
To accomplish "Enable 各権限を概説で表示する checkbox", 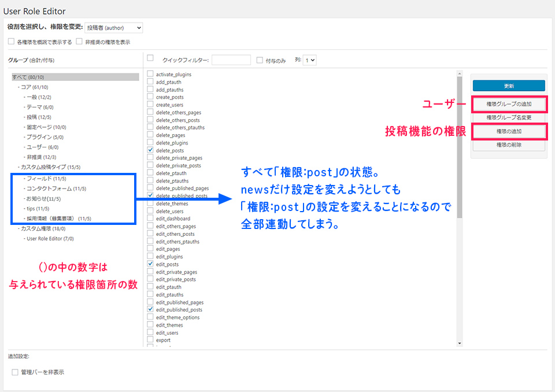I will (x=12, y=42).
